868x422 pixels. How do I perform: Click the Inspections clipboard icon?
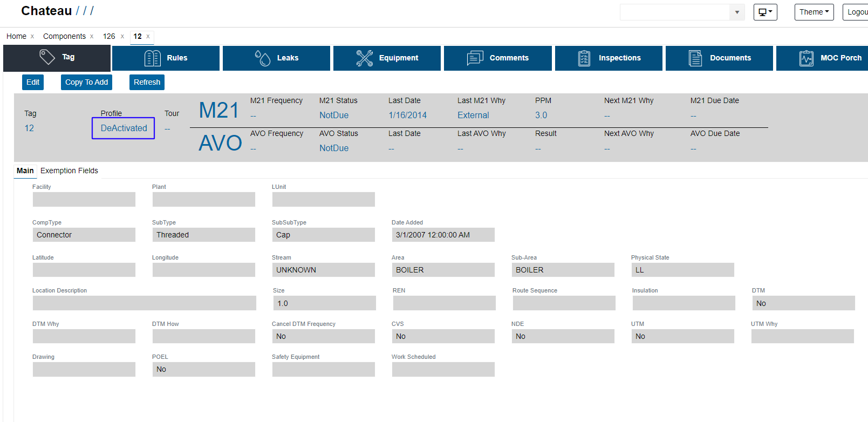point(584,58)
